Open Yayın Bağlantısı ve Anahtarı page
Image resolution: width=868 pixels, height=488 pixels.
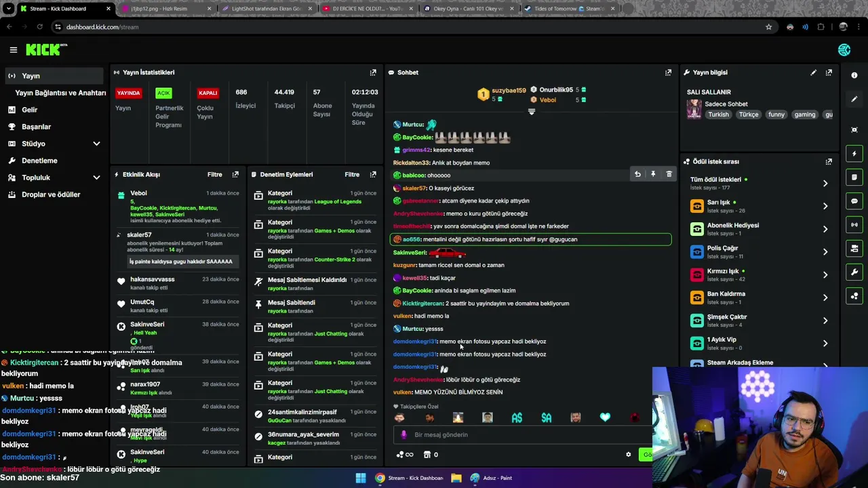[x=60, y=93]
